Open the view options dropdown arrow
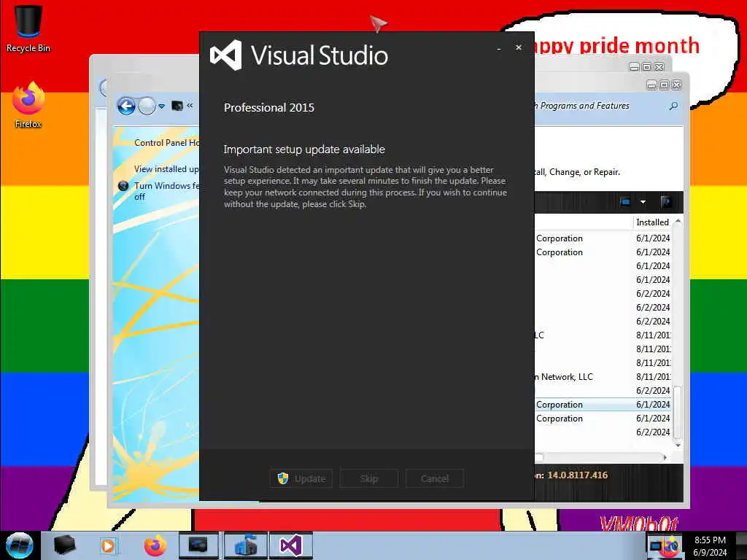Viewport: 747px width, 560px height. (643, 202)
